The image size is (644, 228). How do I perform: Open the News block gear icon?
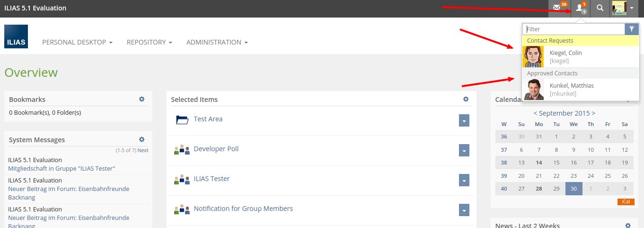tap(628, 226)
